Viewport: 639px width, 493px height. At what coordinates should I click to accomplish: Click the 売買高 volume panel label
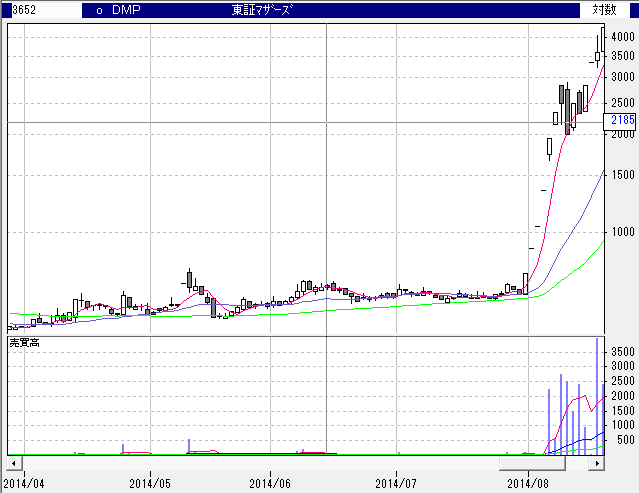[x=24, y=343]
